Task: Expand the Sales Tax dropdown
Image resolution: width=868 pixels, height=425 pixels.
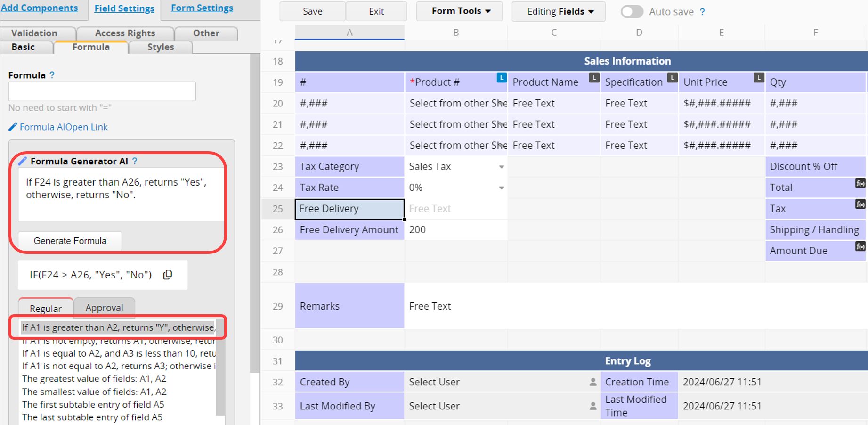Action: click(502, 167)
